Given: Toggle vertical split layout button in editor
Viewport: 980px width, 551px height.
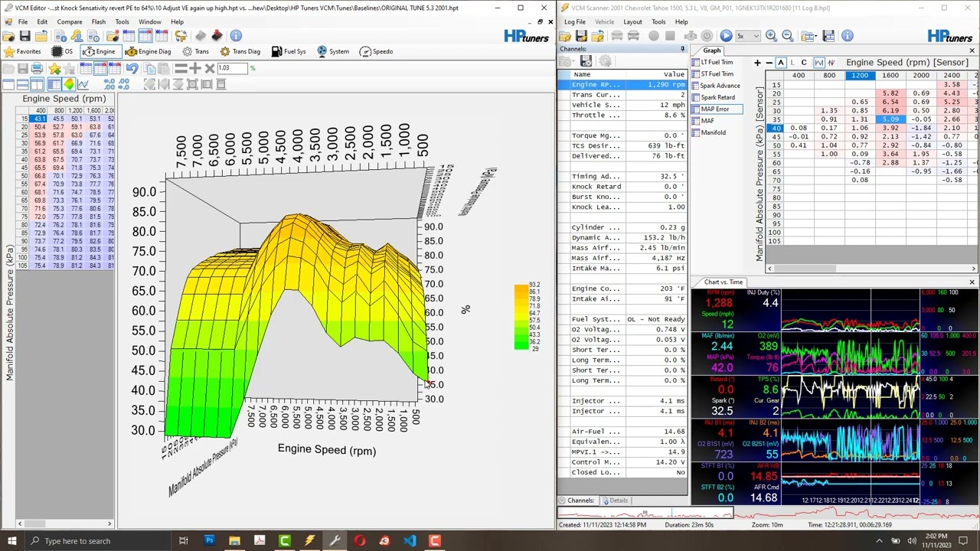Looking at the screenshot, I should click(37, 84).
